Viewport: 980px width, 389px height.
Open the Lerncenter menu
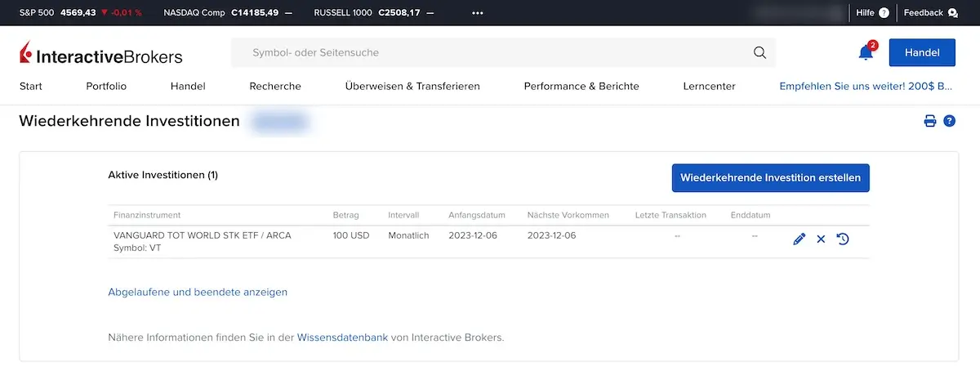point(709,86)
